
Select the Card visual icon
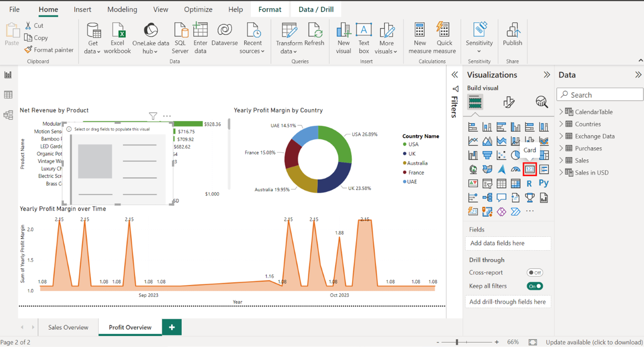(x=529, y=169)
